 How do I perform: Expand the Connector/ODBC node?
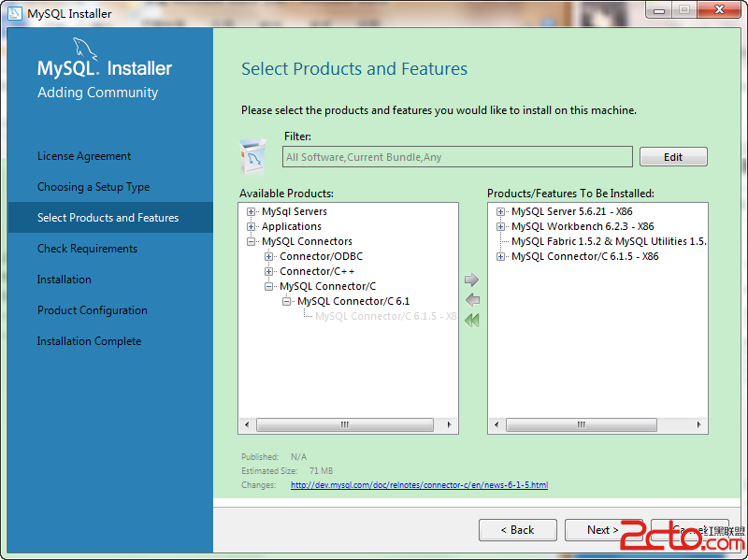point(268,256)
